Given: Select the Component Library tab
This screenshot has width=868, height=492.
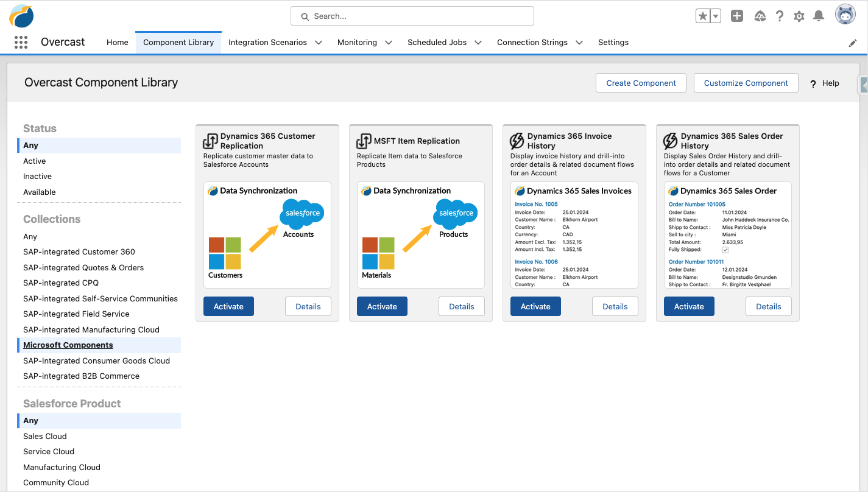Looking at the screenshot, I should point(178,43).
